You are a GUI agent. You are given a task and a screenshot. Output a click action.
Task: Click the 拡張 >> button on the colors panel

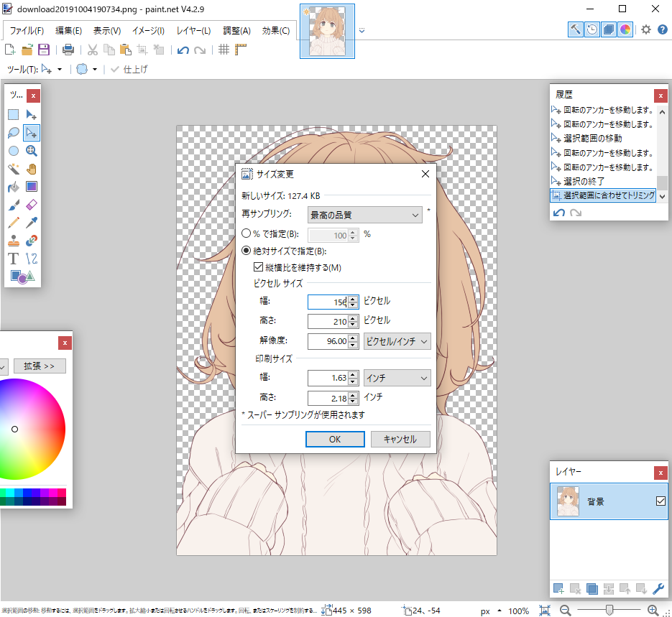tap(40, 366)
